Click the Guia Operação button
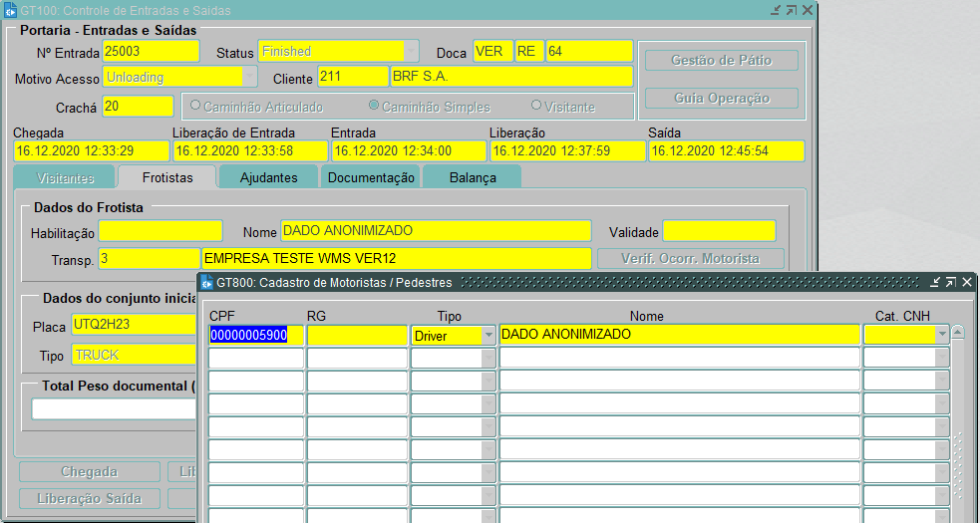 tap(721, 98)
